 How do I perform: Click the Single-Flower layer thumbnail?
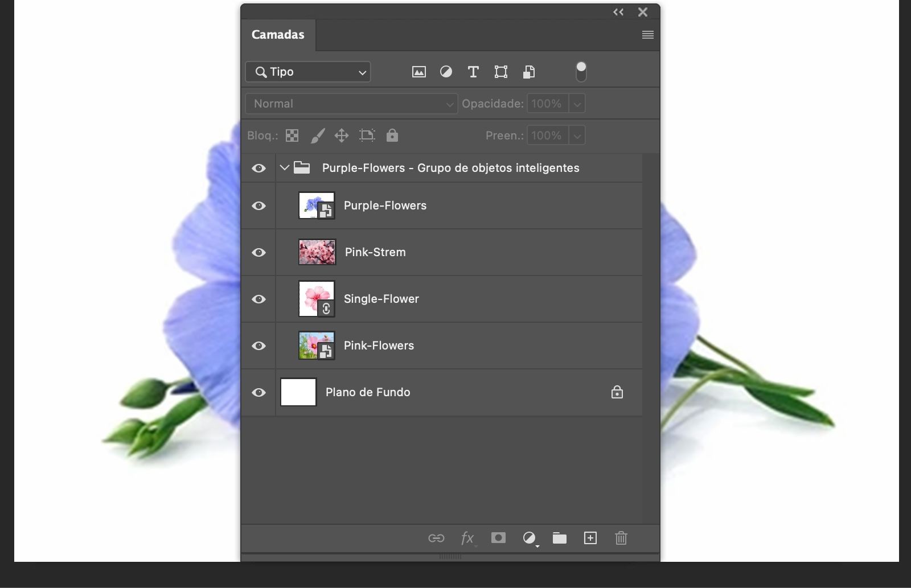(x=315, y=299)
